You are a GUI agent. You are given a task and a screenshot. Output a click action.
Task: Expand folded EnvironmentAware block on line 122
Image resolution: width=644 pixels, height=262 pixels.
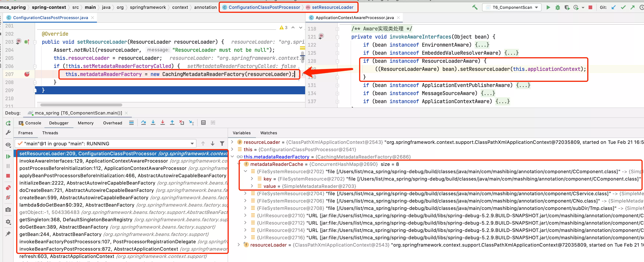click(482, 45)
